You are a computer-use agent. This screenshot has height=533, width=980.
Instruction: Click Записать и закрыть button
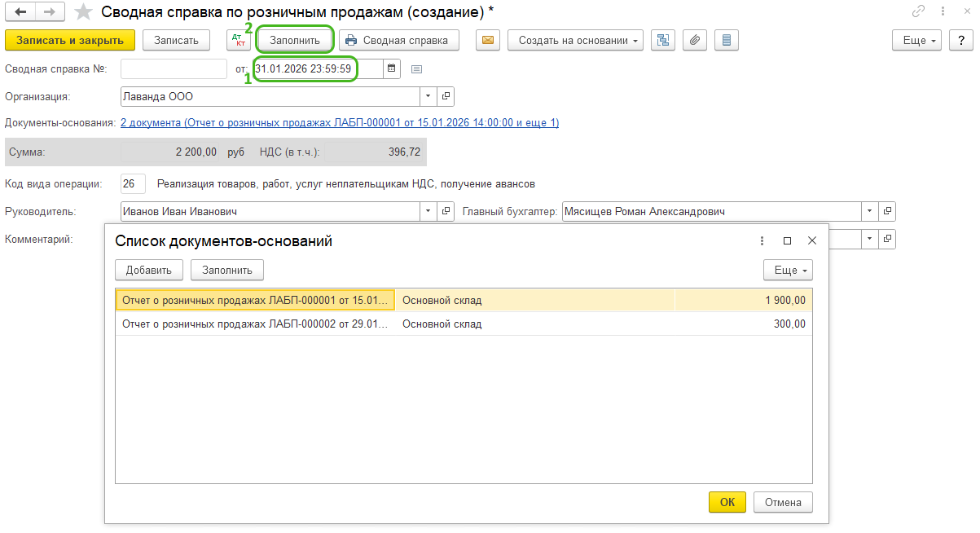[70, 40]
